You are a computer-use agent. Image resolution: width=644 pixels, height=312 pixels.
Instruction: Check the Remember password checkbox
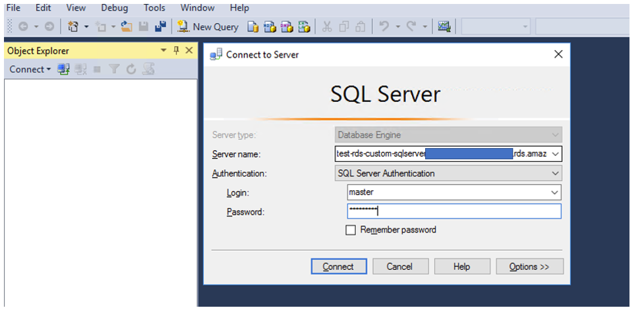tap(350, 230)
